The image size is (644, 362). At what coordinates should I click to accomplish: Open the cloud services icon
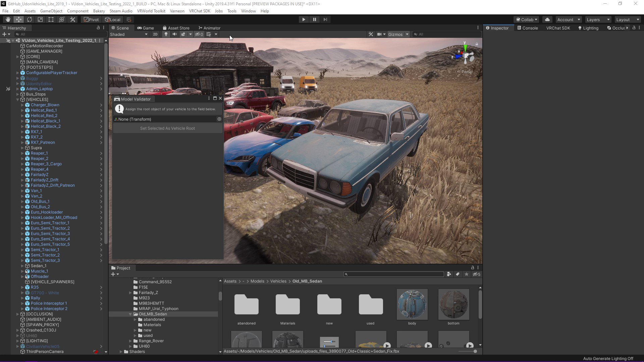click(547, 19)
